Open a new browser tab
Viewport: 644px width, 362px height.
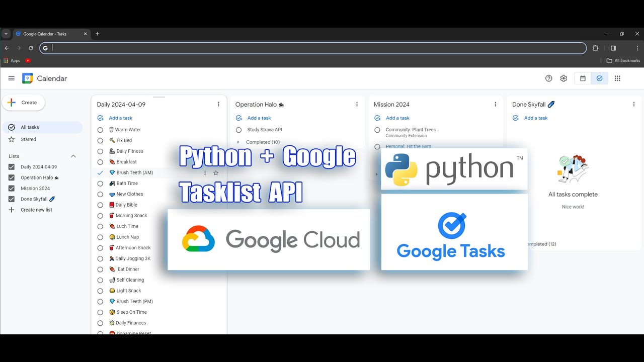[x=98, y=34]
